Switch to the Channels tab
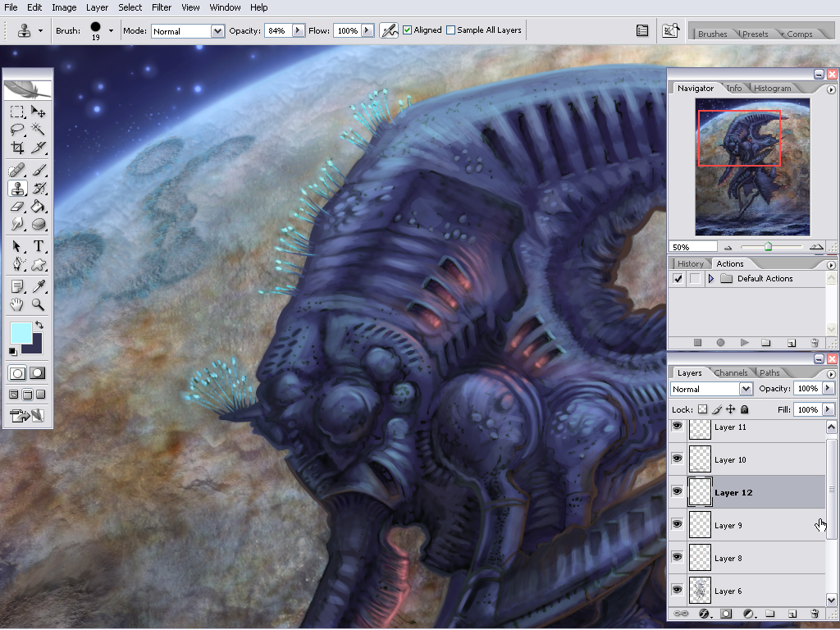 click(731, 373)
